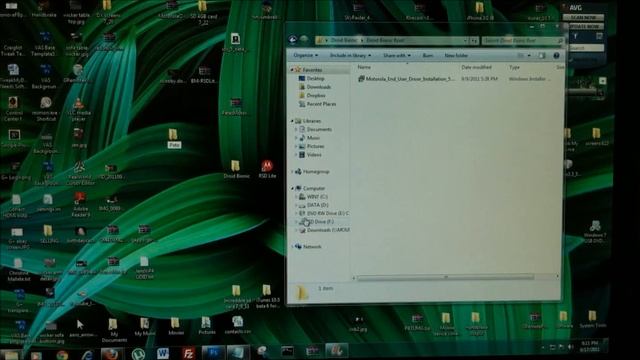Select the My Documents desktop folder
The image size is (640, 360).
[x=114, y=330]
